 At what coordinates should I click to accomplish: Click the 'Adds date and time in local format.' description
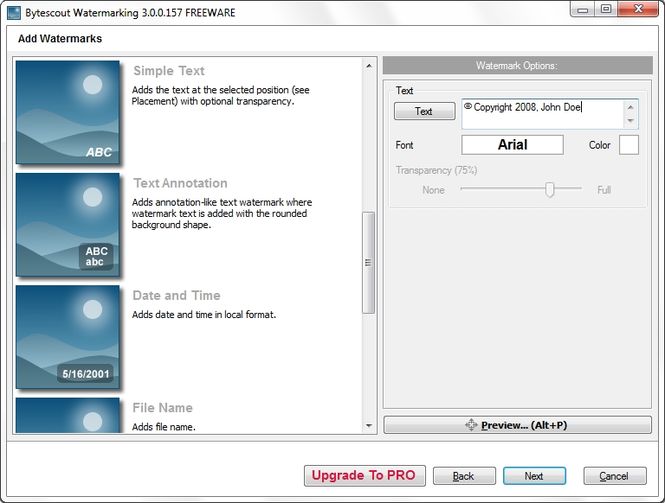click(x=204, y=315)
